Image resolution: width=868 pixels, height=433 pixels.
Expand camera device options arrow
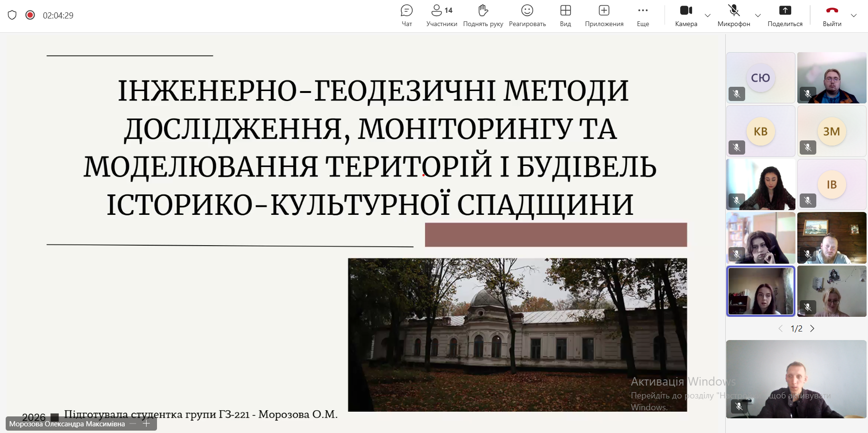[x=708, y=16]
